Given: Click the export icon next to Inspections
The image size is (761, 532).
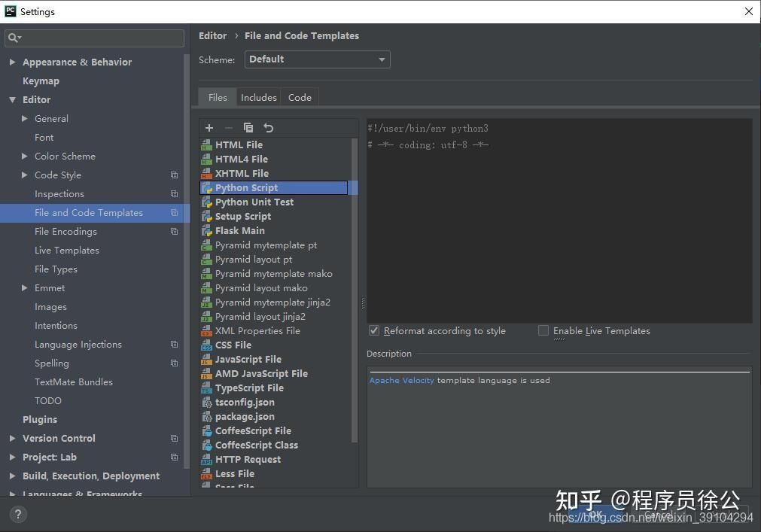Looking at the screenshot, I should tap(174, 193).
